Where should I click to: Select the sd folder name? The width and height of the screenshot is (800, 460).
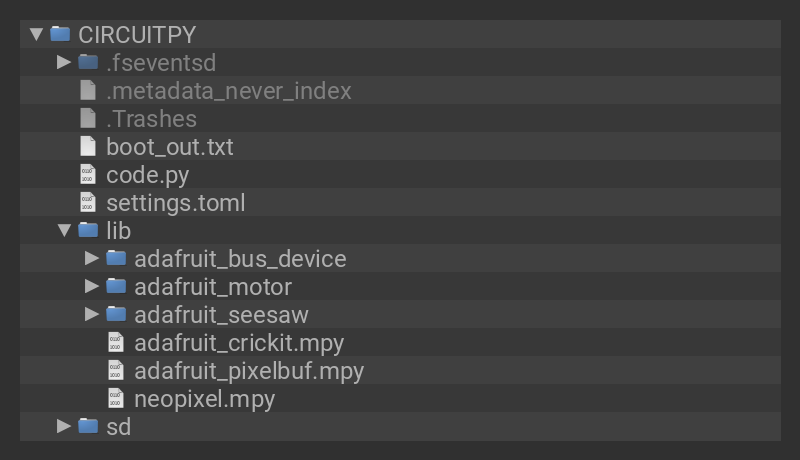click(118, 426)
